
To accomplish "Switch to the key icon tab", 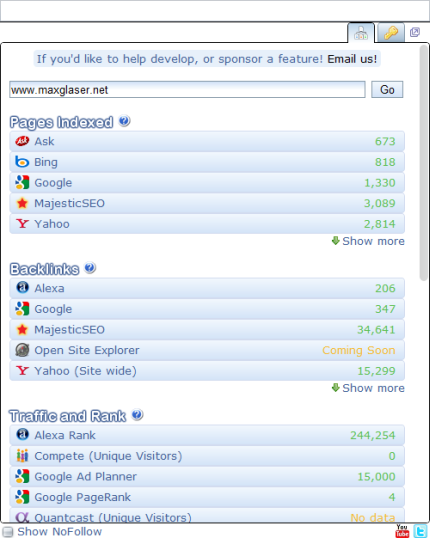I will click(391, 33).
